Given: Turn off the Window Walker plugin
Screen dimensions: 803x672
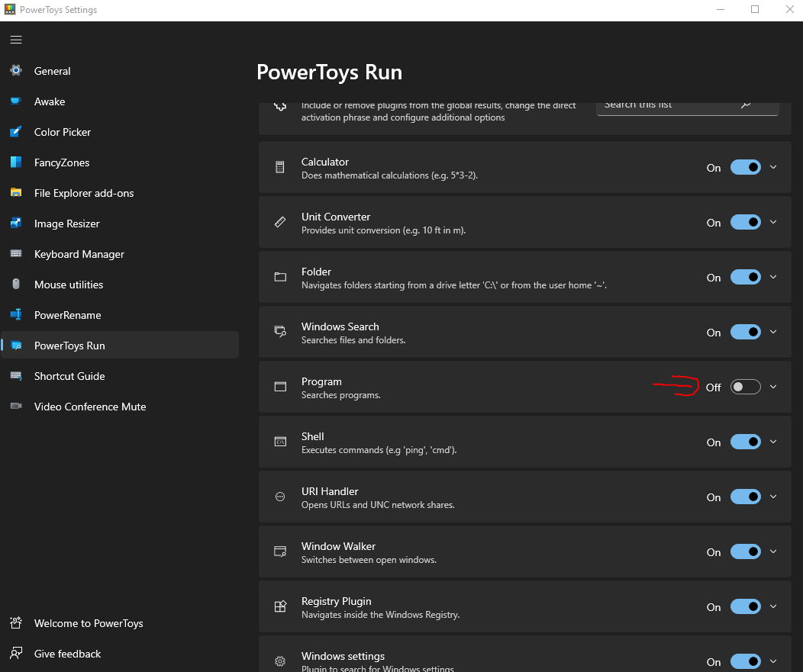Looking at the screenshot, I should coord(745,551).
